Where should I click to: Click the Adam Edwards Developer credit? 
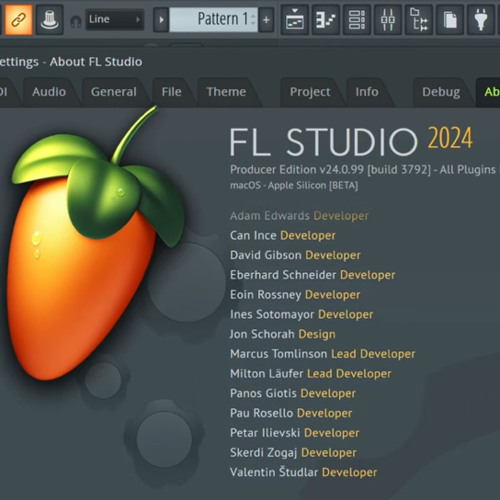click(x=299, y=216)
